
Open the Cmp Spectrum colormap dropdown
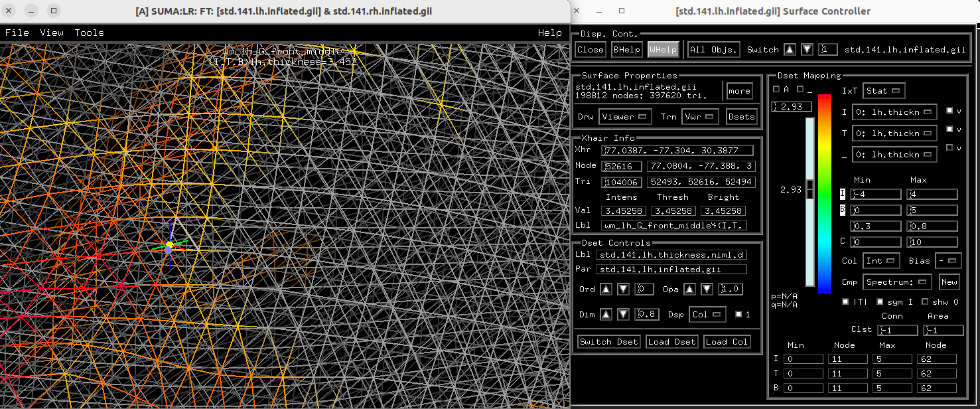(x=896, y=282)
